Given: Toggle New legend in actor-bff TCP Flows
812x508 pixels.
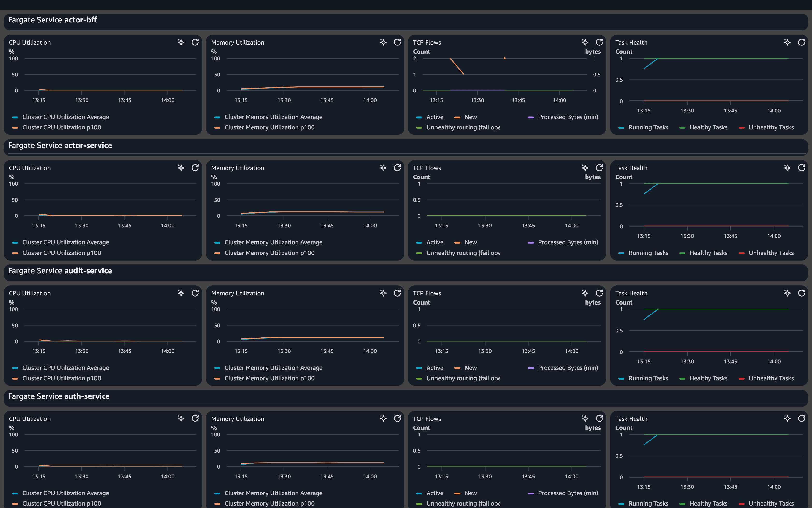Looking at the screenshot, I should 465,117.
